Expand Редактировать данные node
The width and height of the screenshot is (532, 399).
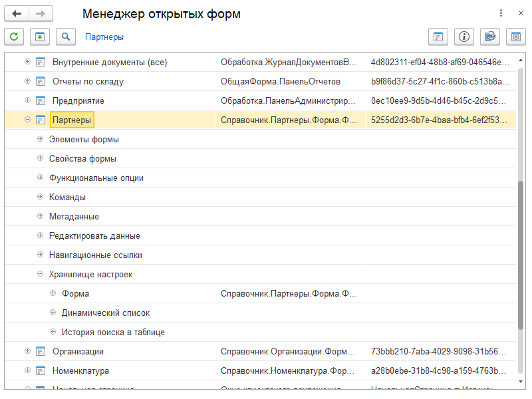pos(40,235)
